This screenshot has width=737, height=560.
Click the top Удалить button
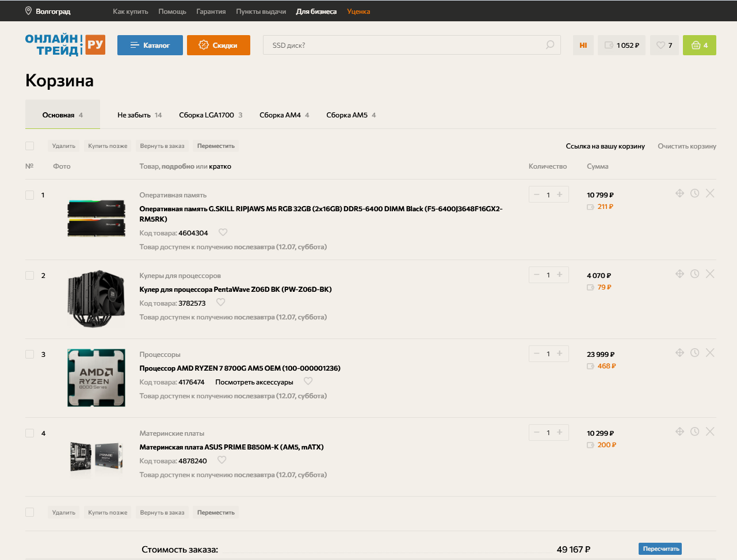(64, 146)
